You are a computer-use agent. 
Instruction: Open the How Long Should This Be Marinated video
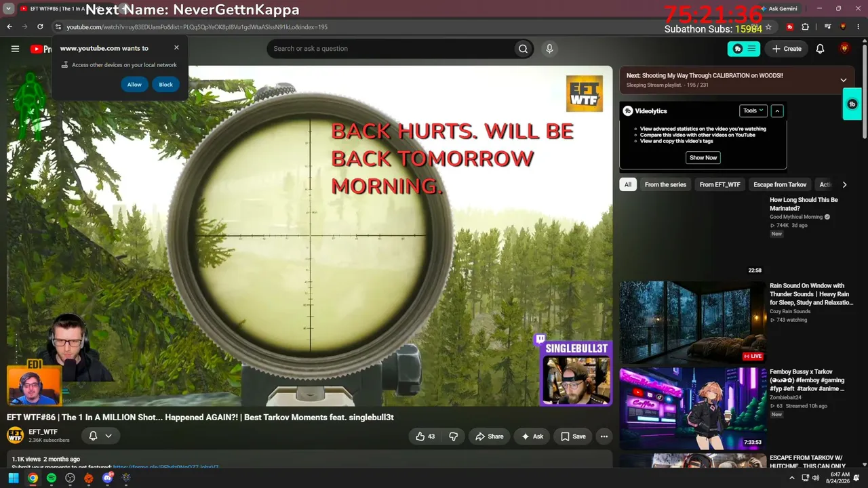pos(804,204)
